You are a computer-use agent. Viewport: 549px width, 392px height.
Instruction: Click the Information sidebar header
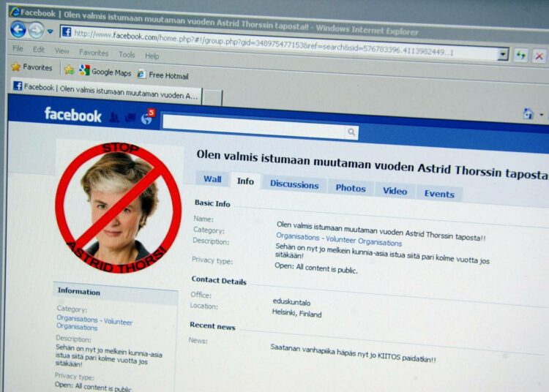point(115,293)
